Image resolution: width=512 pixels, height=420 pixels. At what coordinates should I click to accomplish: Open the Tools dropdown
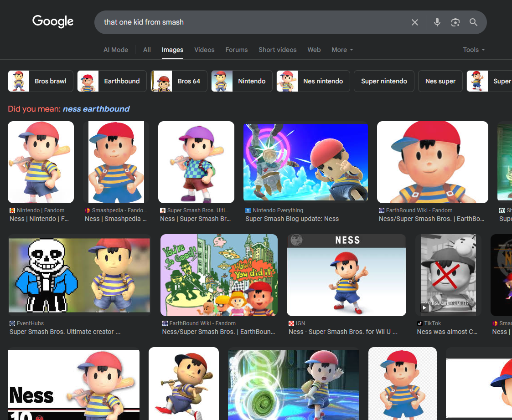click(x=474, y=50)
